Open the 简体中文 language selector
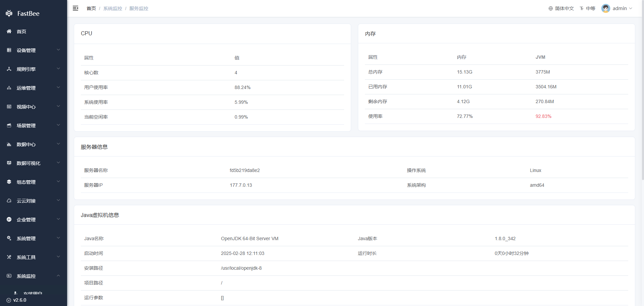This screenshot has width=644, height=306. (561, 8)
